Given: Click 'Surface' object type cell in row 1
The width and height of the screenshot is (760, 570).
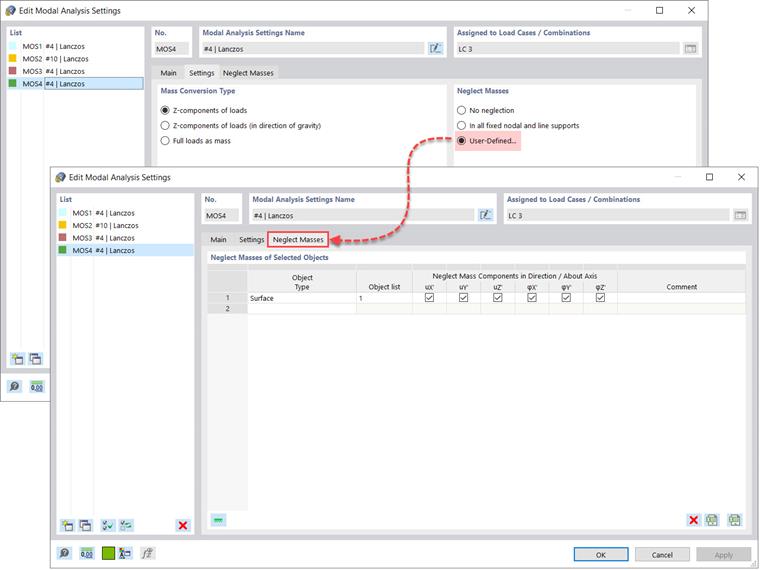Looking at the screenshot, I should (301, 298).
